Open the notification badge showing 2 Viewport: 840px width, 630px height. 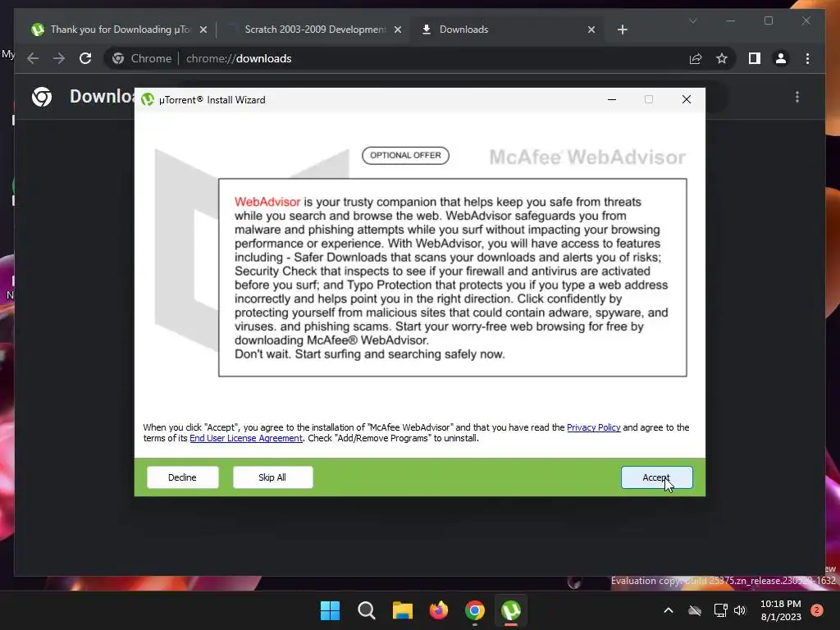click(816, 610)
